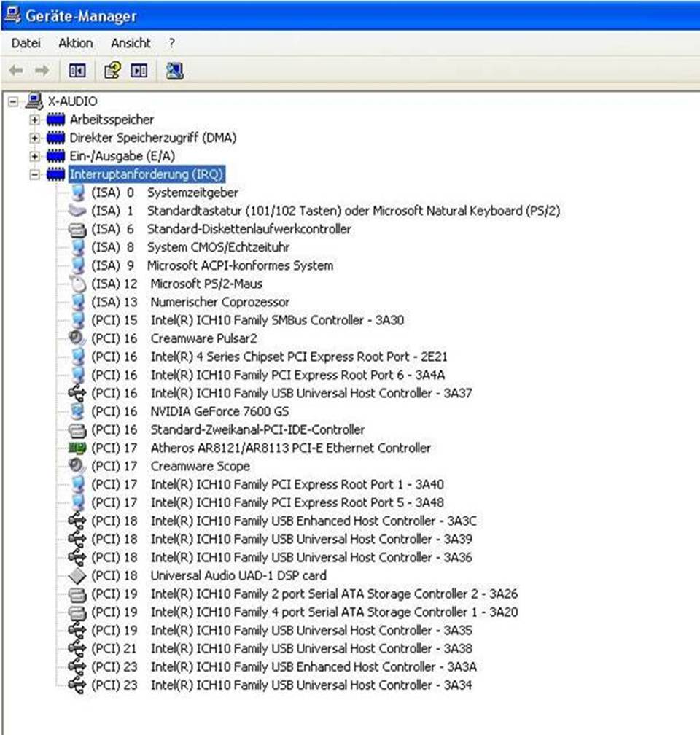Select USB Universal Host Controller 3A38
This screenshot has width=700, height=735.
click(281, 648)
